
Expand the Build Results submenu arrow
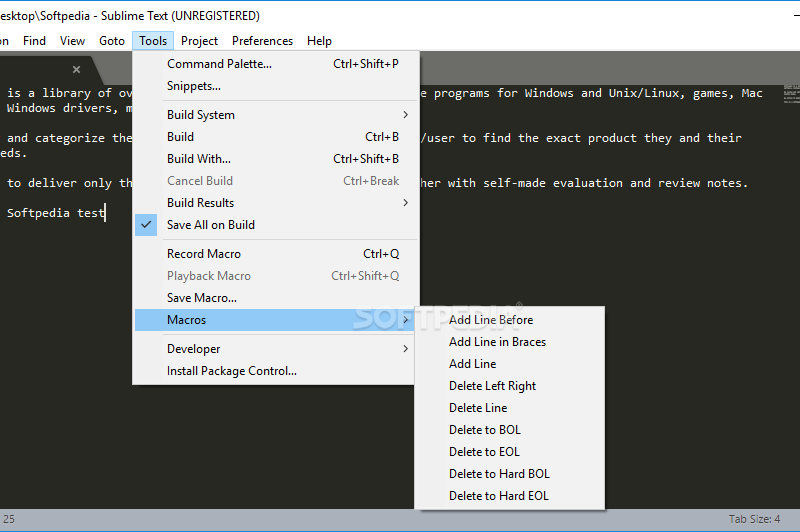[x=406, y=203]
